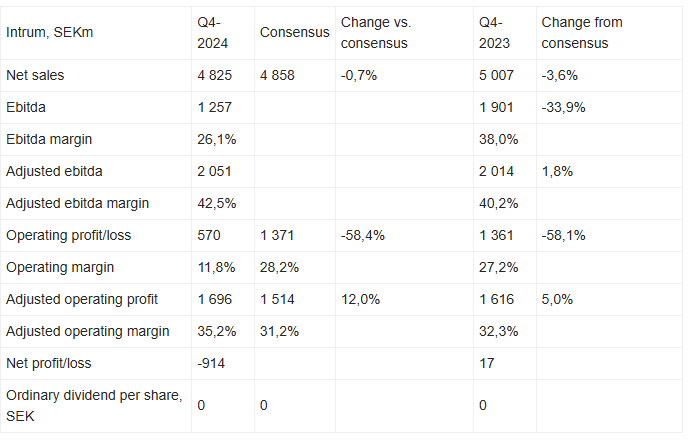The width and height of the screenshot is (690, 441).
Task: Click the Consensus column header
Action: coord(294,32)
